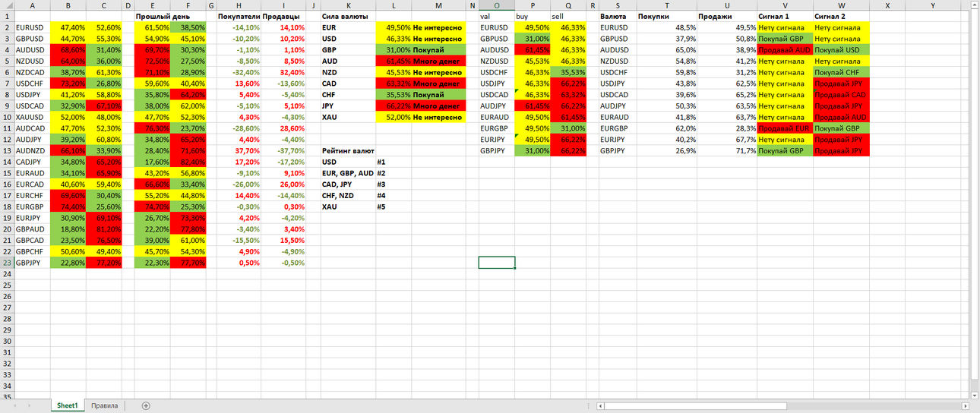Select the 37,70% cell in Покупатели
The width and height of the screenshot is (980, 413).
pyautogui.click(x=239, y=151)
